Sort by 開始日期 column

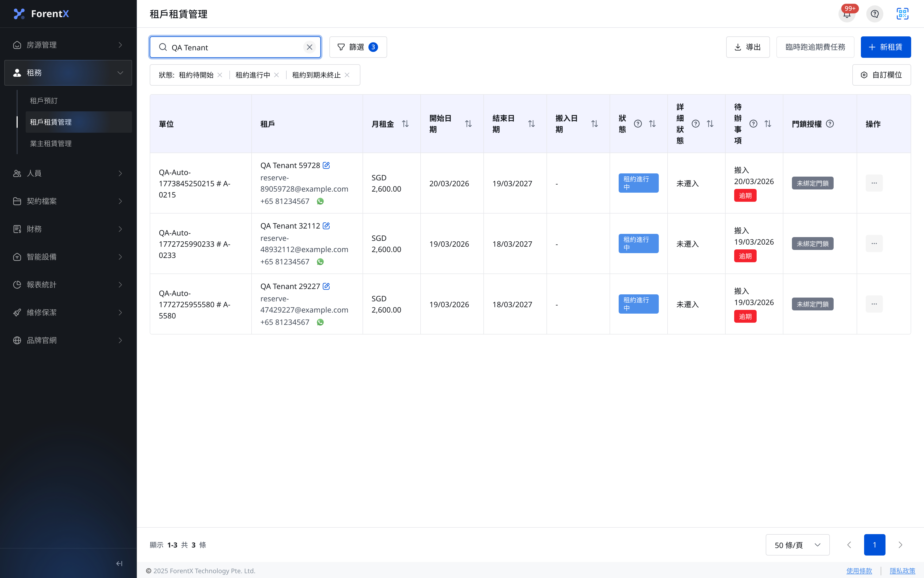[x=468, y=123]
